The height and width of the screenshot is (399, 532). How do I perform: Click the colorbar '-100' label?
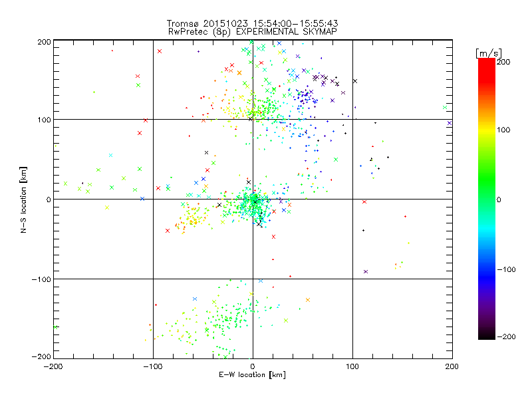(506, 269)
